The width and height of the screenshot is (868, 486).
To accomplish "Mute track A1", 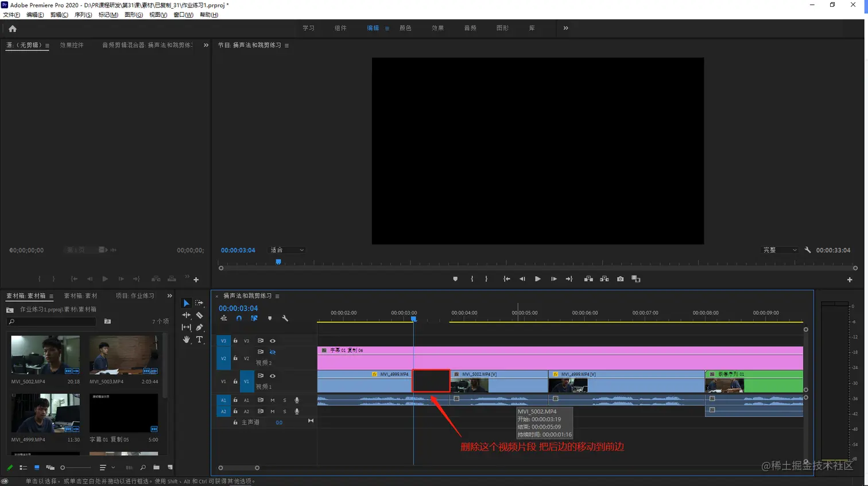I will [x=273, y=401].
